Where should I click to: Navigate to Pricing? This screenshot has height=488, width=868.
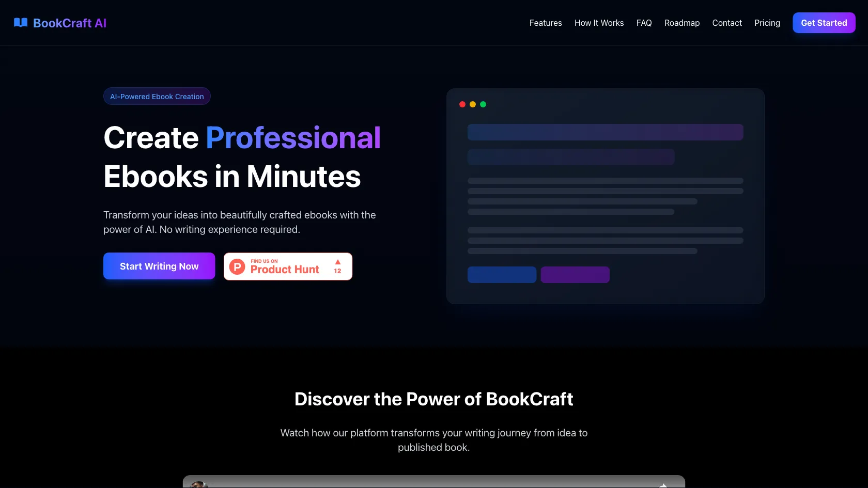pyautogui.click(x=767, y=23)
